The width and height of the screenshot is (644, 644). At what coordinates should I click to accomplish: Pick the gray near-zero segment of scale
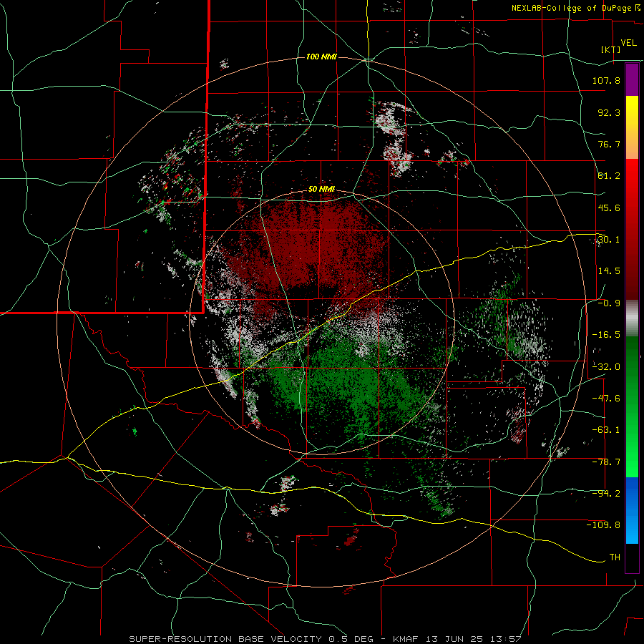tap(632, 318)
